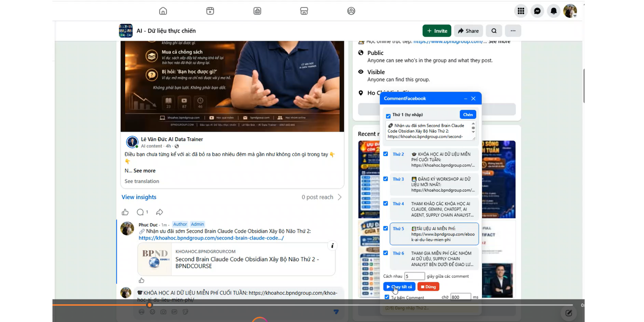
Task: Open View insights for the post
Action: click(139, 197)
